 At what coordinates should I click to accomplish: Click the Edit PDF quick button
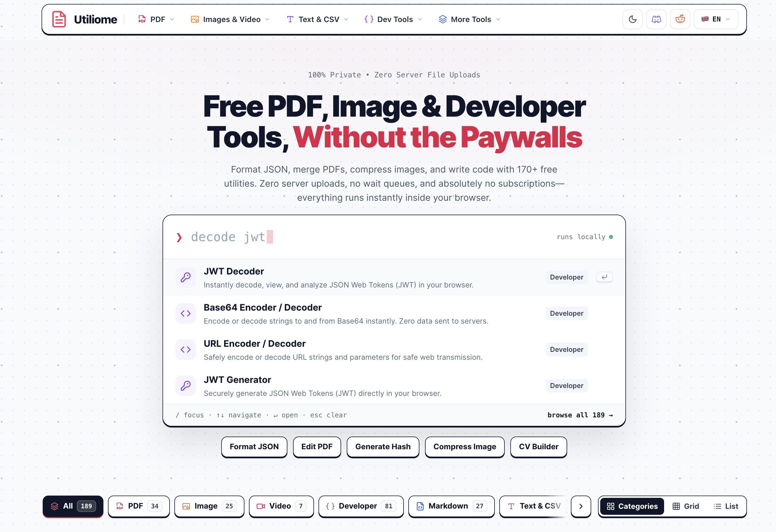click(317, 446)
